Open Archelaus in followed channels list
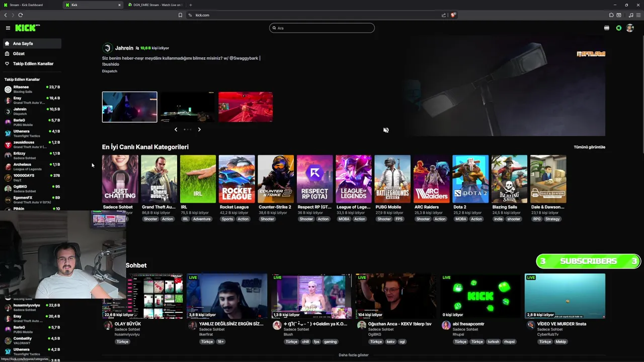Viewport: 644px width, 362px height. coord(32,166)
